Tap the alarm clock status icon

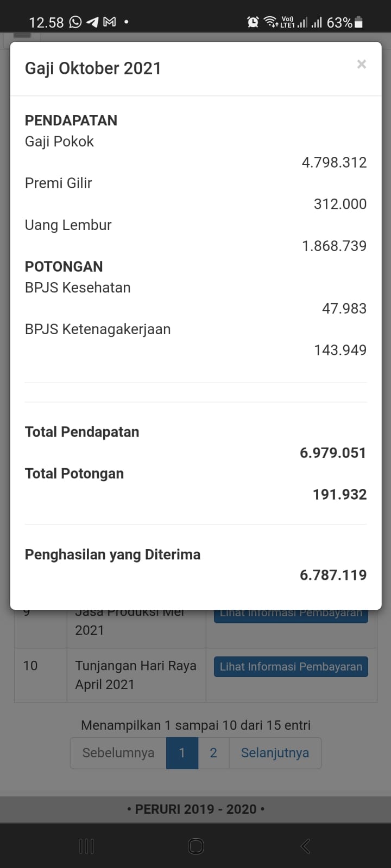point(253,22)
